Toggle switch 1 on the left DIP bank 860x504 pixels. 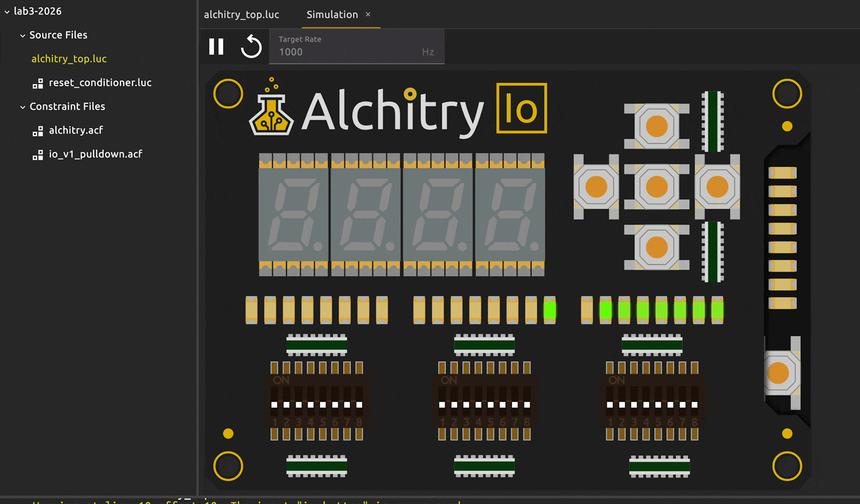point(274,405)
